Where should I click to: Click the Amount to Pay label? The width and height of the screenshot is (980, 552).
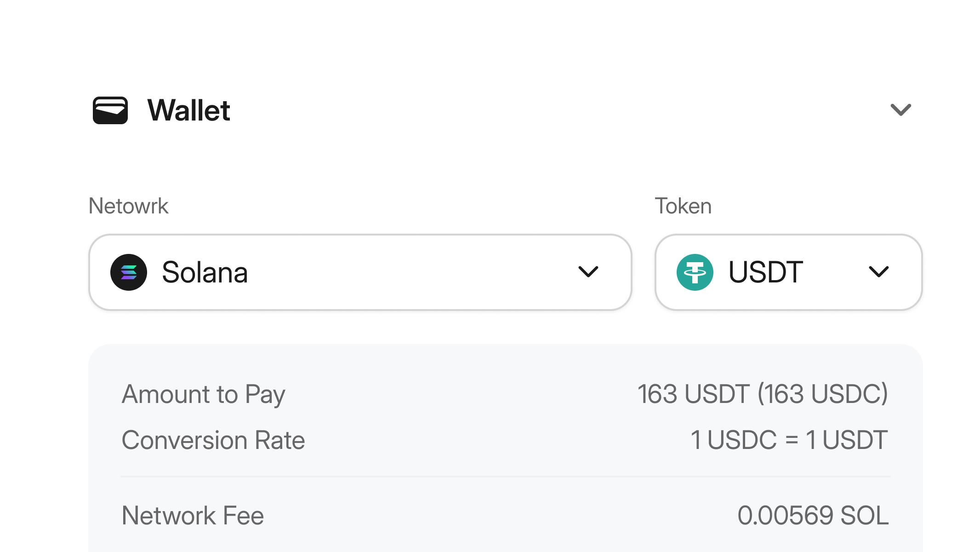(204, 395)
